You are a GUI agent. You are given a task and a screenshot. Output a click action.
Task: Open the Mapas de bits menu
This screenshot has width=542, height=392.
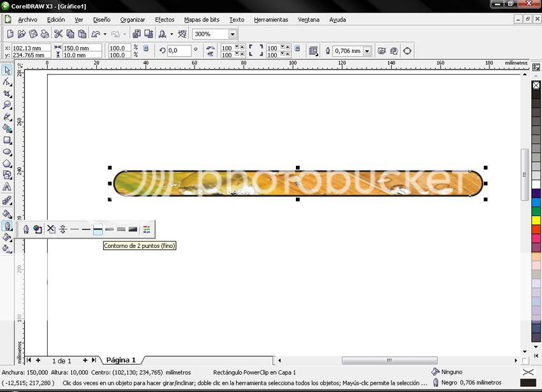click(x=201, y=20)
